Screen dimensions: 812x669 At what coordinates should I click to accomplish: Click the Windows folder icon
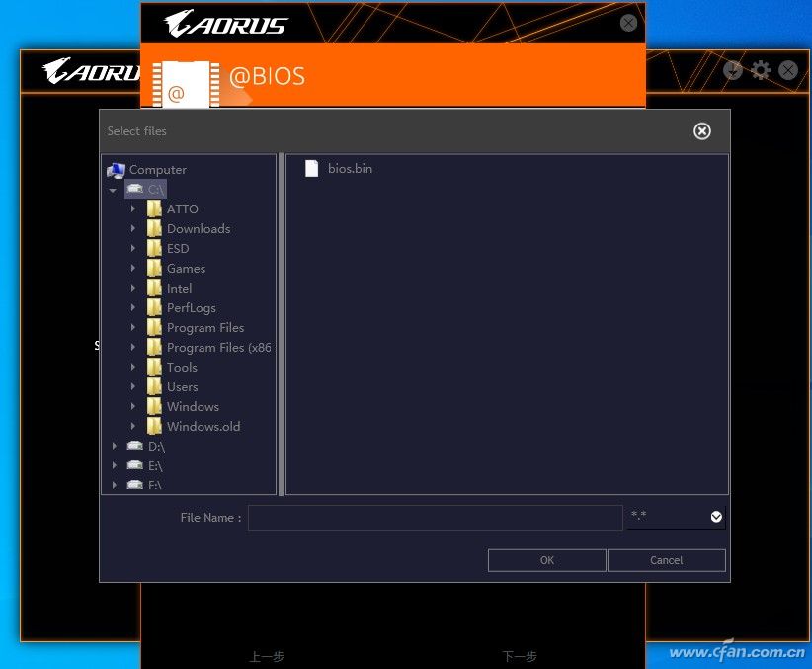[x=154, y=406]
